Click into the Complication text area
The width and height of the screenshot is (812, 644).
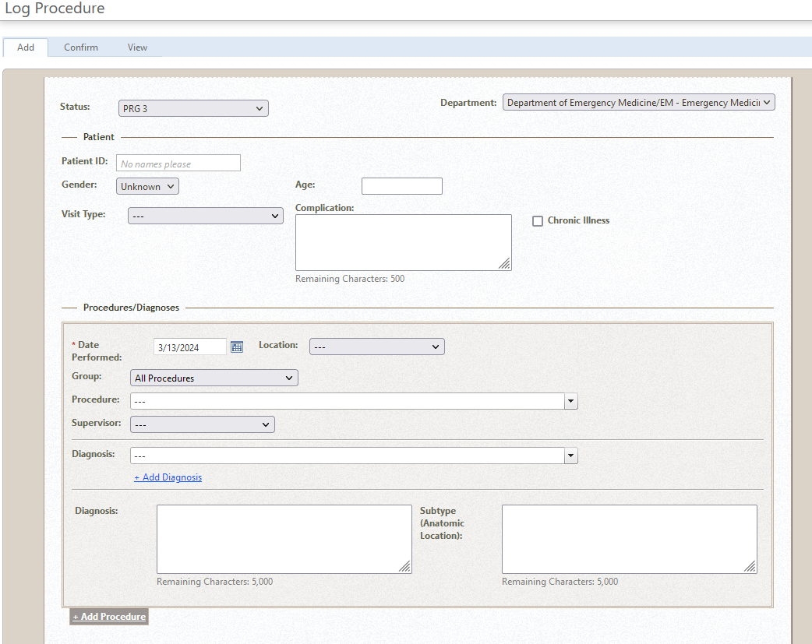[x=404, y=242]
